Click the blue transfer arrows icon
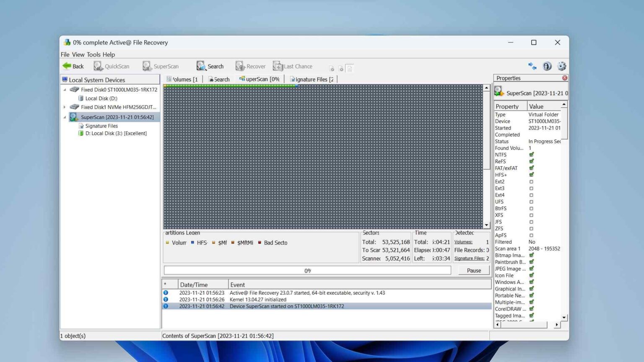Viewport: 644px width, 362px height. coord(532,66)
